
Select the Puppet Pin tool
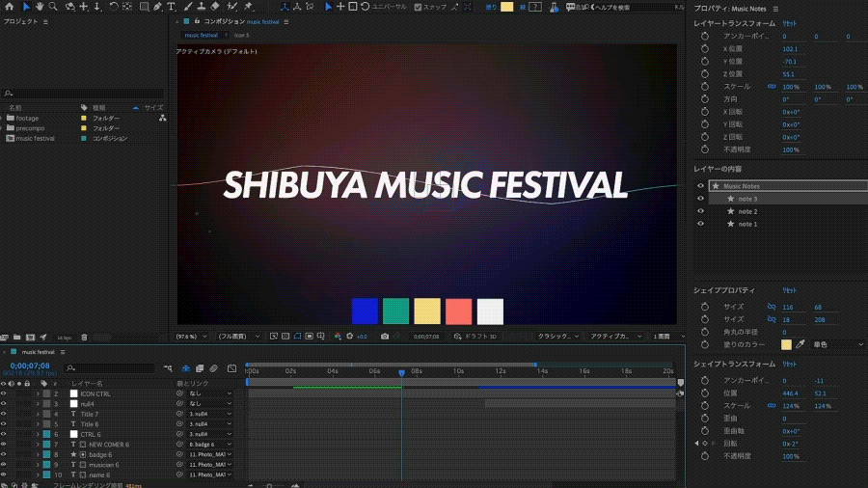pos(249,7)
